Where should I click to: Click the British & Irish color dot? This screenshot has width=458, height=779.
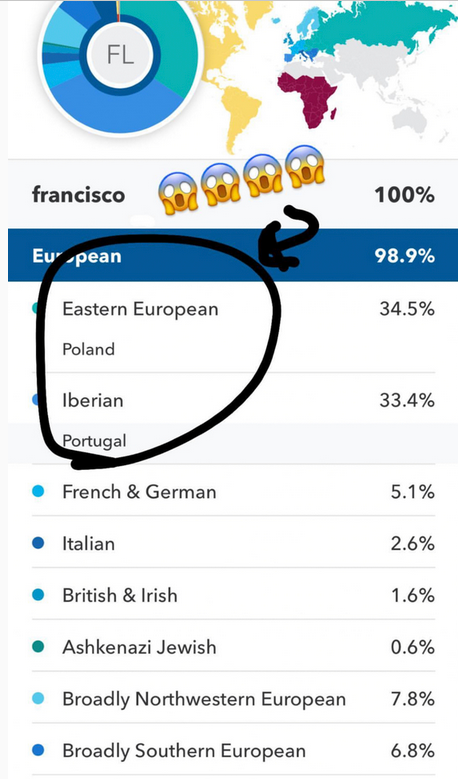38,595
